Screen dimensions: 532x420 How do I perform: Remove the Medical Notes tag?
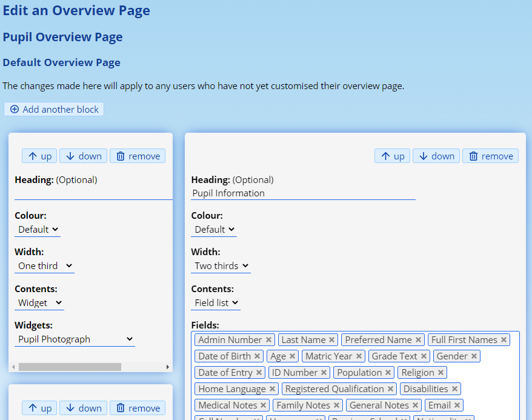pyautogui.click(x=264, y=405)
